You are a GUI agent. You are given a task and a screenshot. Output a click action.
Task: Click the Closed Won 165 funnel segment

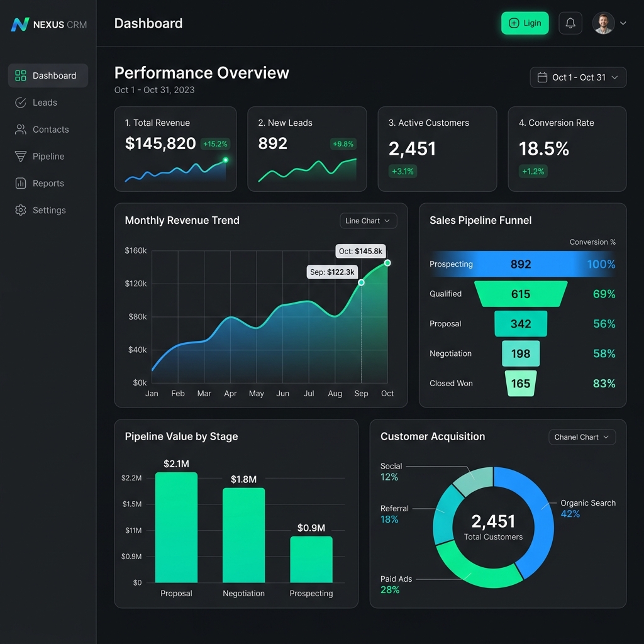(520, 383)
